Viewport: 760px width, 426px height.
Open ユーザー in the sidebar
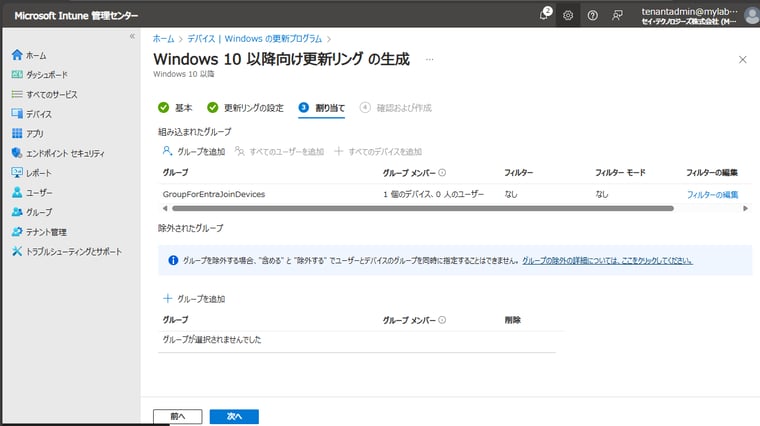[x=32, y=192]
